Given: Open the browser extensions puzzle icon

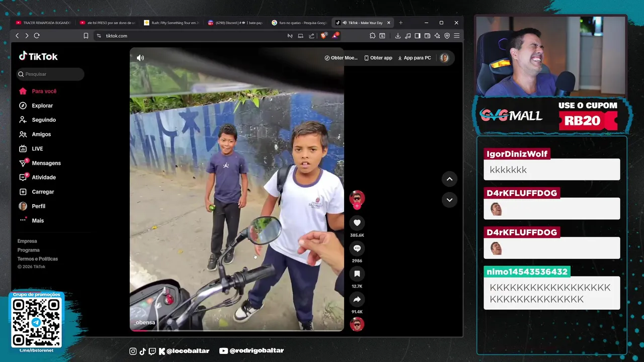Looking at the screenshot, I should [x=372, y=36].
